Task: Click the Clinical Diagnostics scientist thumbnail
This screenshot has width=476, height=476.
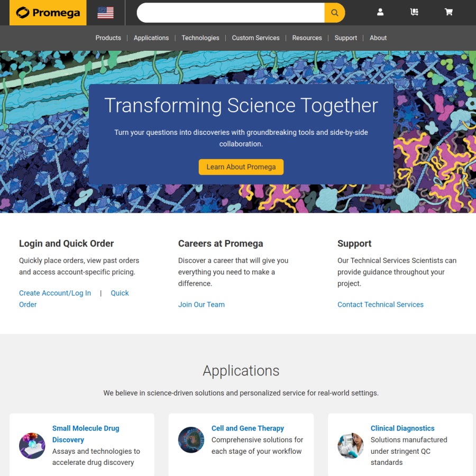Action: point(350,445)
